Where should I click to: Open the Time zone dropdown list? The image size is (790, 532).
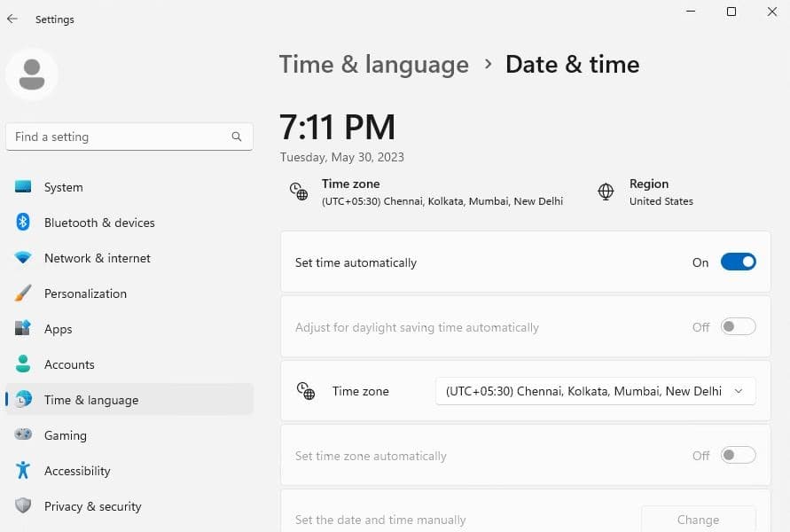coord(595,391)
